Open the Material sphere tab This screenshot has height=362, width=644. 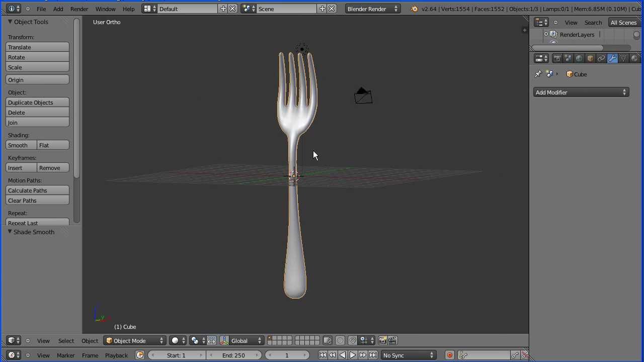(634, 59)
